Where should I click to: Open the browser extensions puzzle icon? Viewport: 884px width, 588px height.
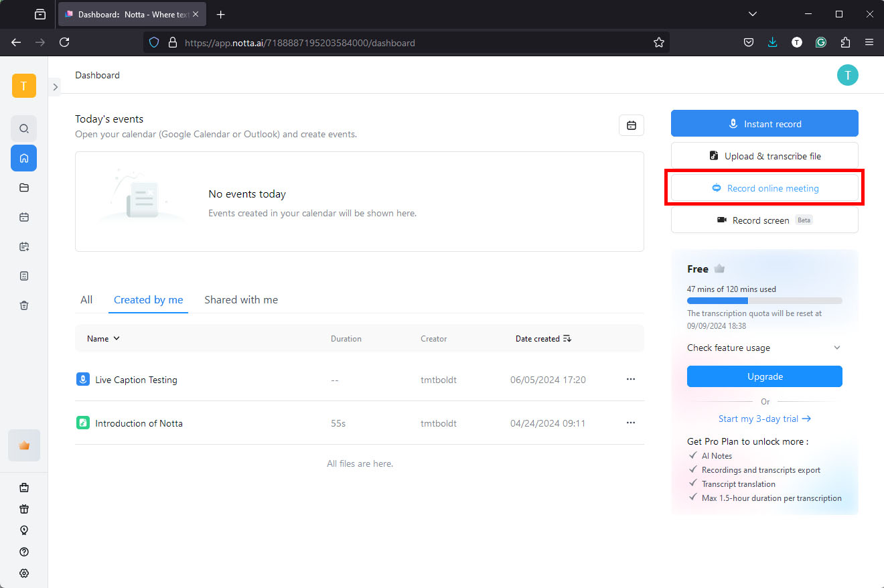click(x=845, y=42)
